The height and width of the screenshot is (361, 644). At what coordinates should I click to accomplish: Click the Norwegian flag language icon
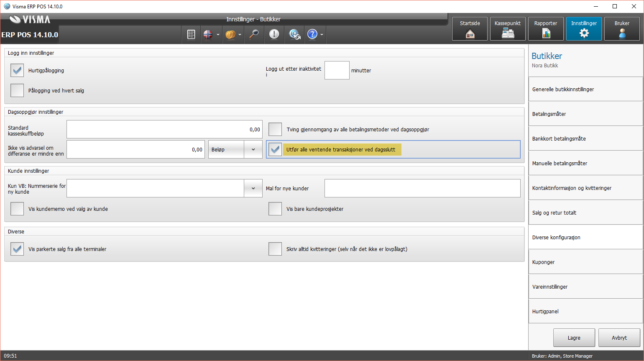tap(208, 34)
